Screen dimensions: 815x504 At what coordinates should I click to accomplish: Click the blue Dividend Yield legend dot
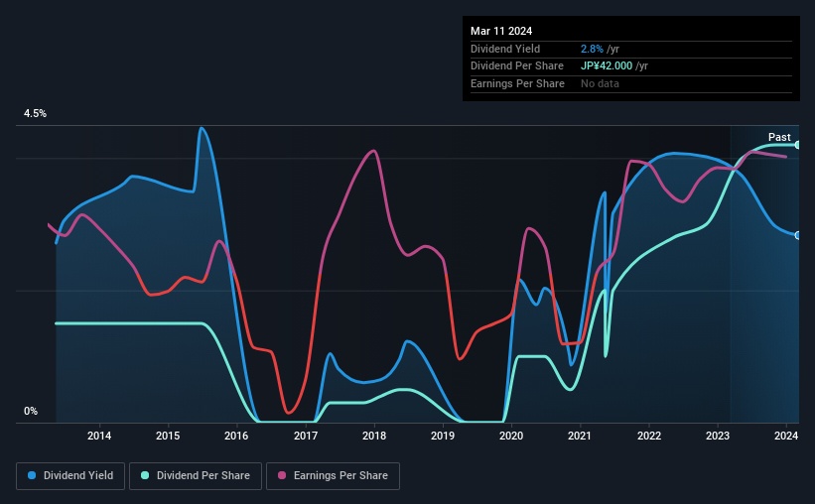[32, 475]
